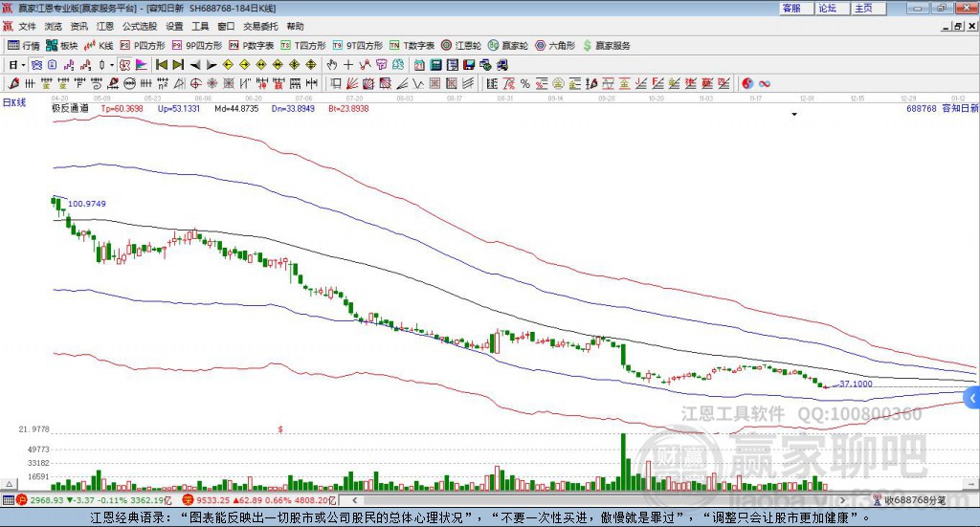Expand the side panel blue arrow tab

coord(972,399)
